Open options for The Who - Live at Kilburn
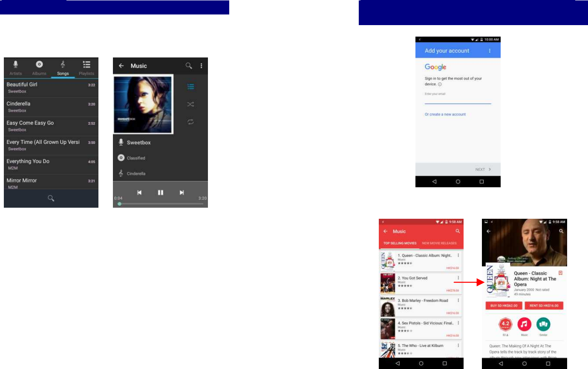588x369 pixels. click(x=458, y=346)
